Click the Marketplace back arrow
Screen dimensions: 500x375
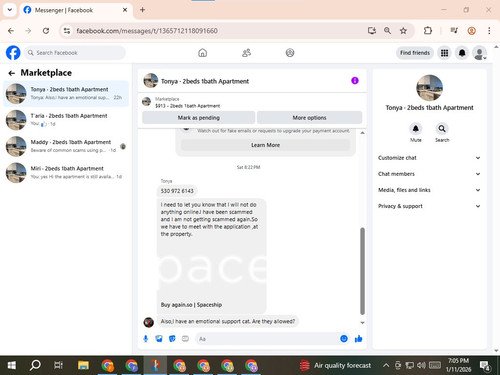click(x=12, y=73)
